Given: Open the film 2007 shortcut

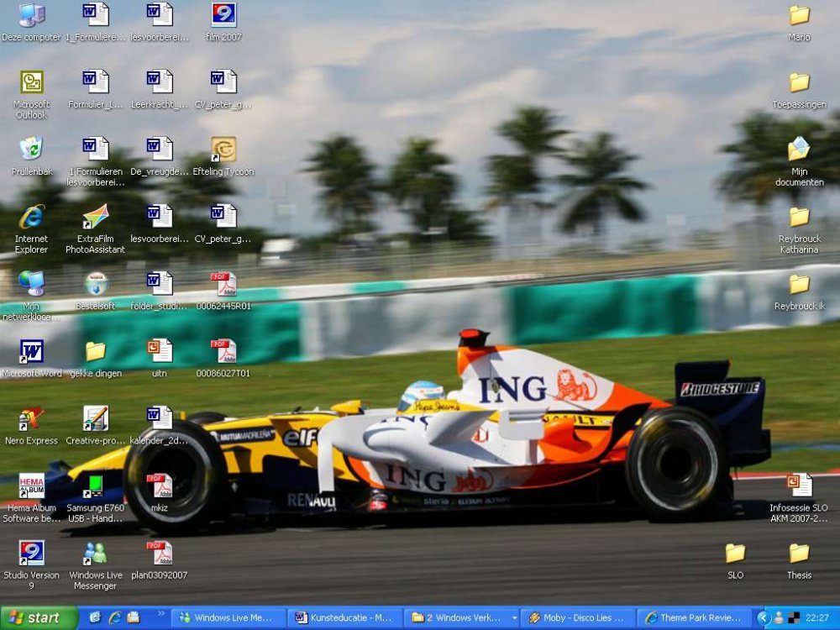Looking at the screenshot, I should click(x=223, y=15).
